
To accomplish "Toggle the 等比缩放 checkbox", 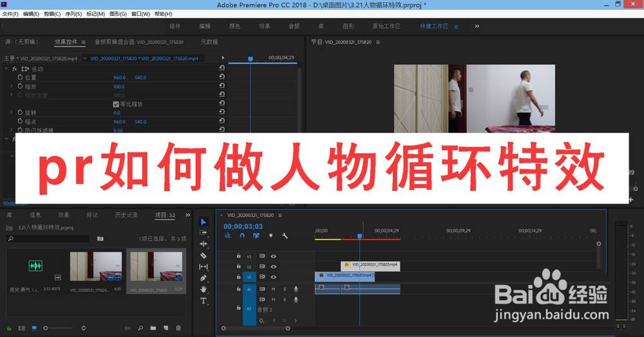I will [116, 104].
